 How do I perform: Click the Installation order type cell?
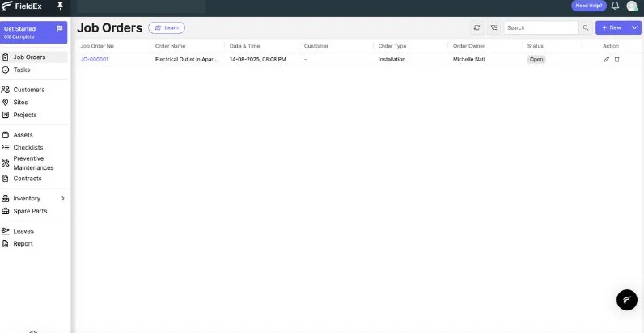pyautogui.click(x=392, y=60)
